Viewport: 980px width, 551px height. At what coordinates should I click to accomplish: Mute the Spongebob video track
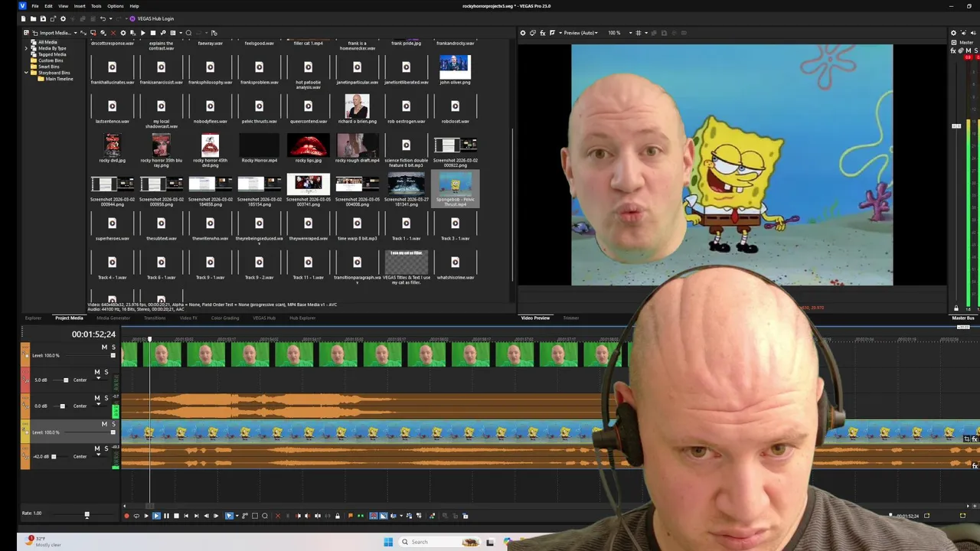point(104,424)
